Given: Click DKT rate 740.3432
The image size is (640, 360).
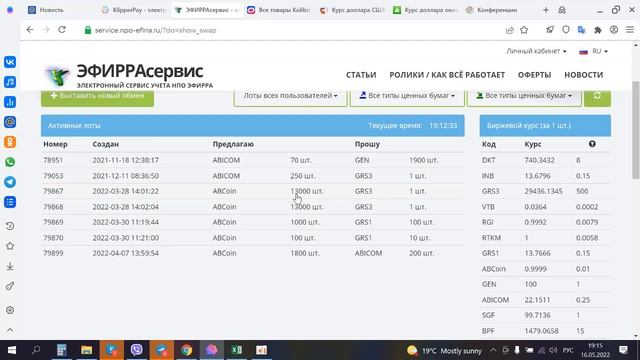Looking at the screenshot, I should click(539, 160).
